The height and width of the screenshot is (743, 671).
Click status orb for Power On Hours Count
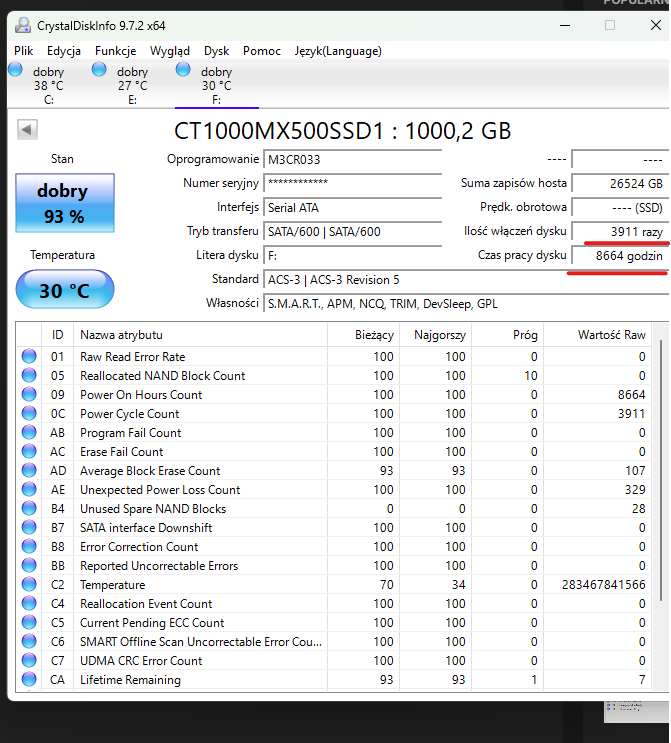pyautogui.click(x=29, y=395)
